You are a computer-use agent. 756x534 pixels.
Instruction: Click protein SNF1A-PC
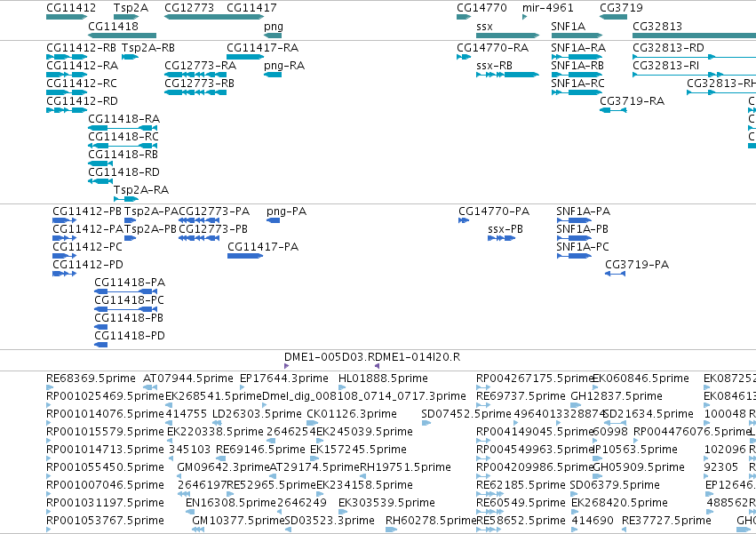coord(574,256)
